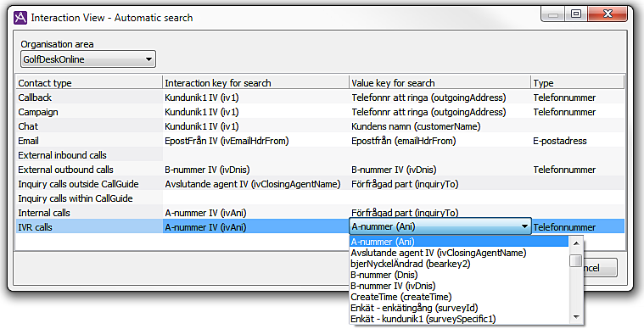Click the Interaction key for search header
The width and height of the screenshot is (644, 329).
coord(255,83)
